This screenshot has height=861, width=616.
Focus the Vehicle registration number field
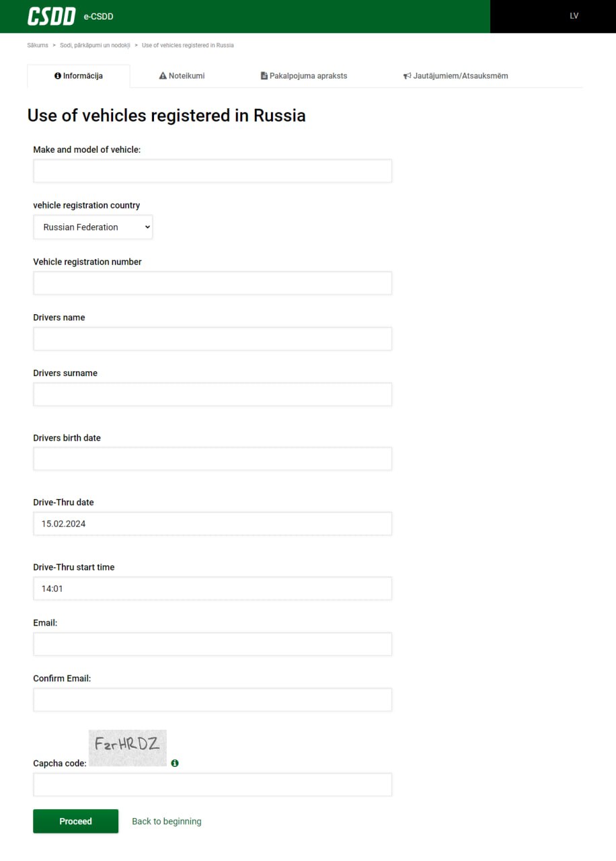(213, 283)
